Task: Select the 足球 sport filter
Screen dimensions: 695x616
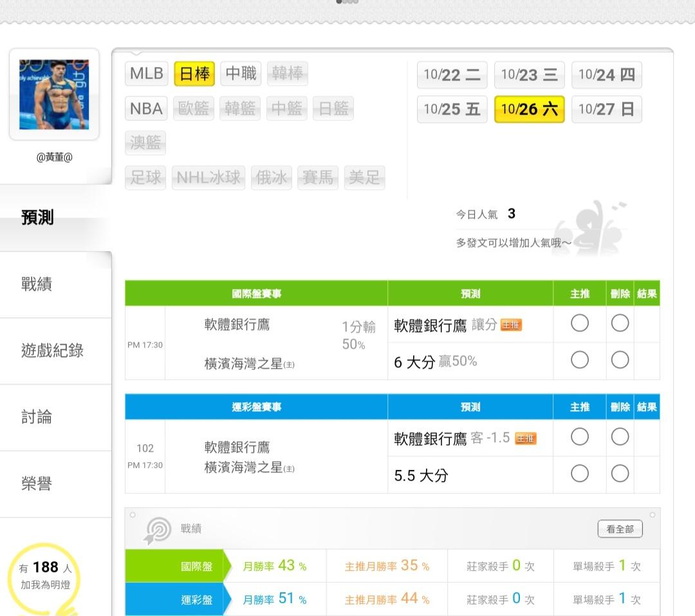Action: click(x=145, y=178)
